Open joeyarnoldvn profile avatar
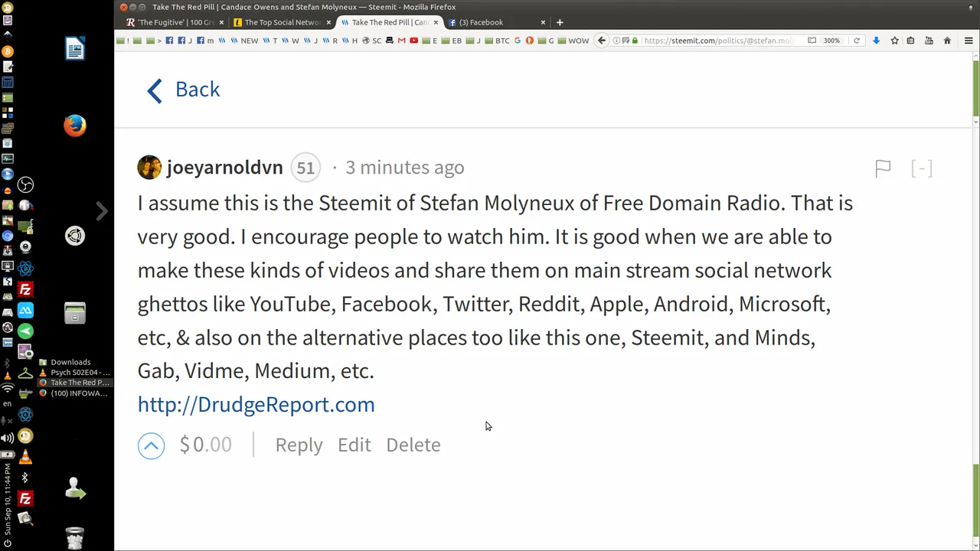This screenshot has width=980, height=551. 149,168
